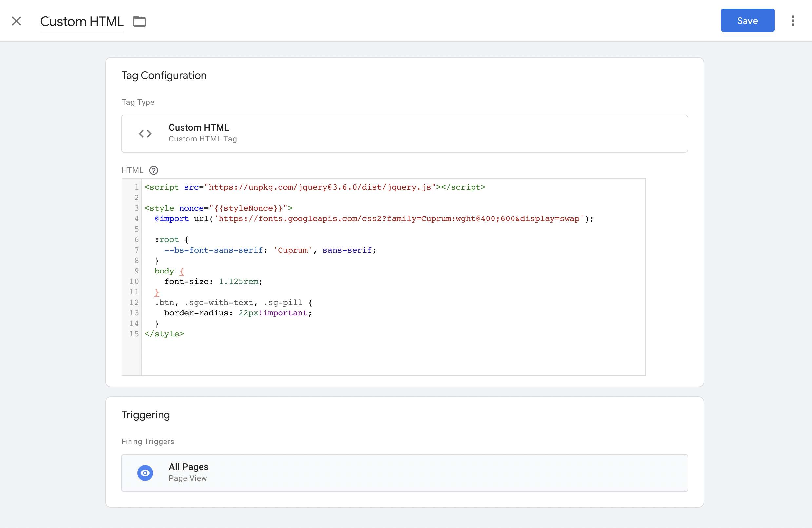This screenshot has height=528, width=812.
Task: Click the Triggering section heading
Action: pyautogui.click(x=146, y=415)
